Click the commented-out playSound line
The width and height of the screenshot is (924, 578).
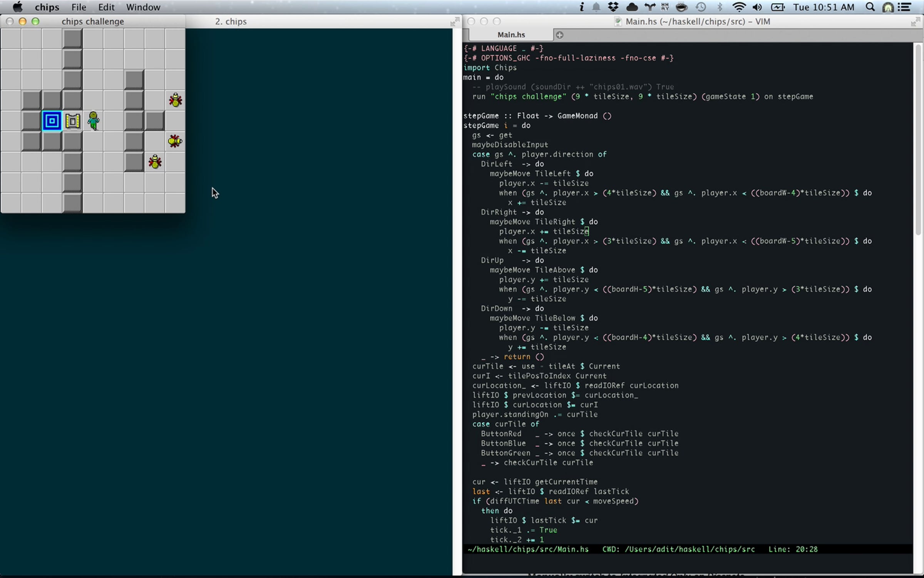click(x=573, y=87)
